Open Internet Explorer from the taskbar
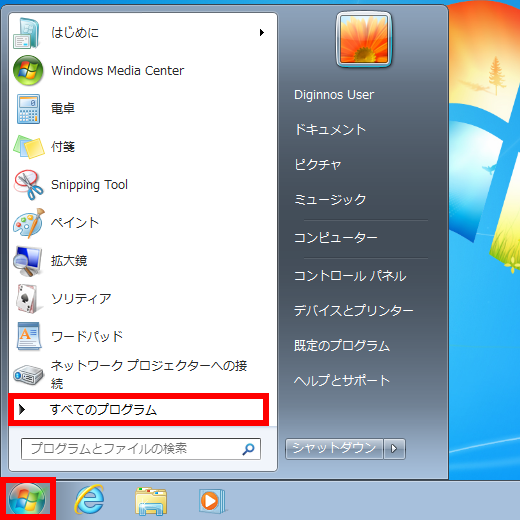Viewport: 520px width, 520px height. pyautogui.click(x=89, y=500)
